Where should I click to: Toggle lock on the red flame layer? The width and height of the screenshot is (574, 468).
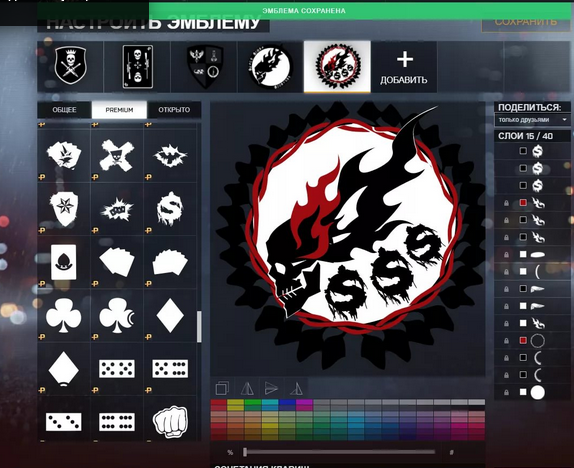point(506,203)
